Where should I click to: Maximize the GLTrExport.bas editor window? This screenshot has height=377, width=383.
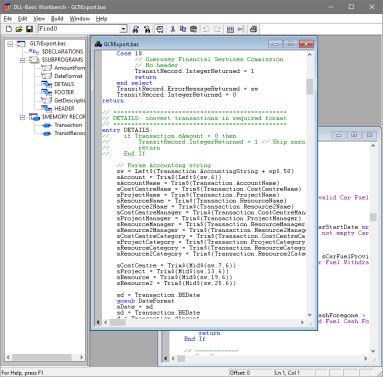click(x=291, y=44)
